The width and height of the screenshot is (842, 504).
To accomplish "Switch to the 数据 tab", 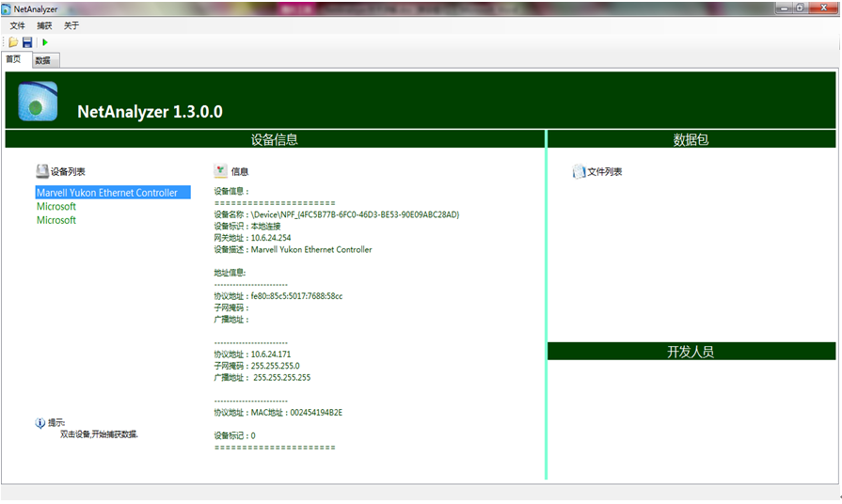I will click(44, 61).
